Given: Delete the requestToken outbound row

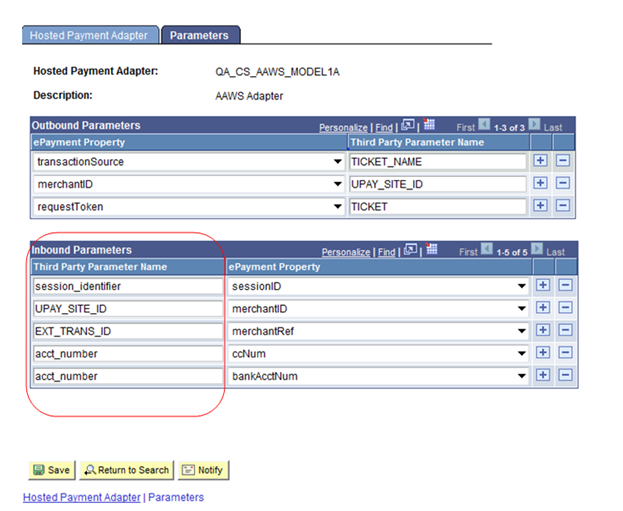Looking at the screenshot, I should pyautogui.click(x=563, y=205).
